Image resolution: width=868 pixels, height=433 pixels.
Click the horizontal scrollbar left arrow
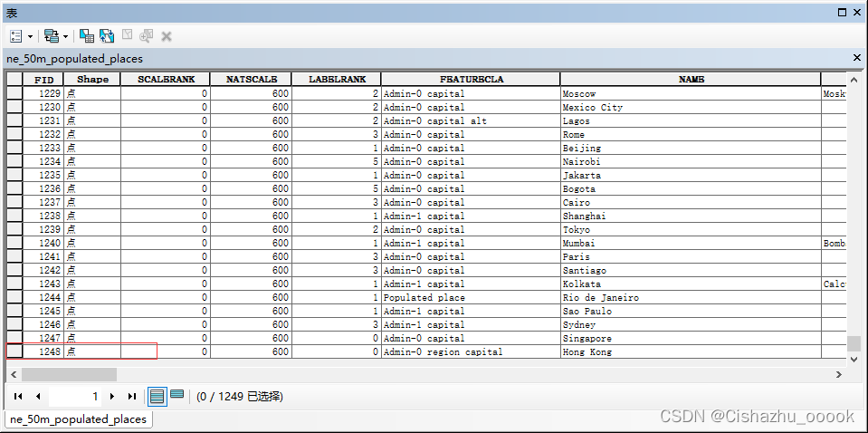[x=14, y=375]
